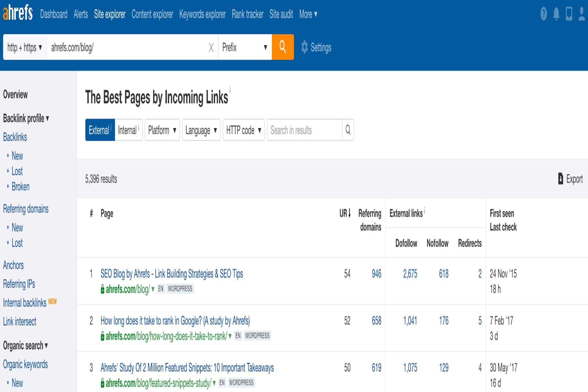The image size is (588, 392).
Task: Click the Settings gear icon
Action: 304,47
